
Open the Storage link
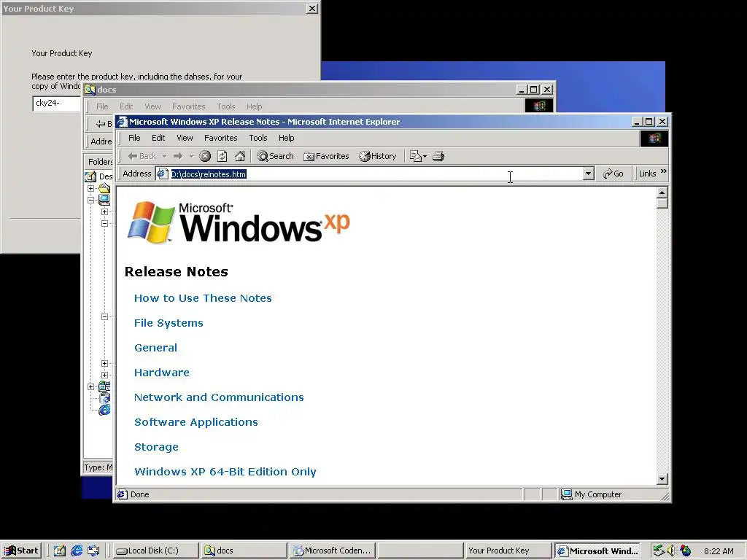pos(156,447)
